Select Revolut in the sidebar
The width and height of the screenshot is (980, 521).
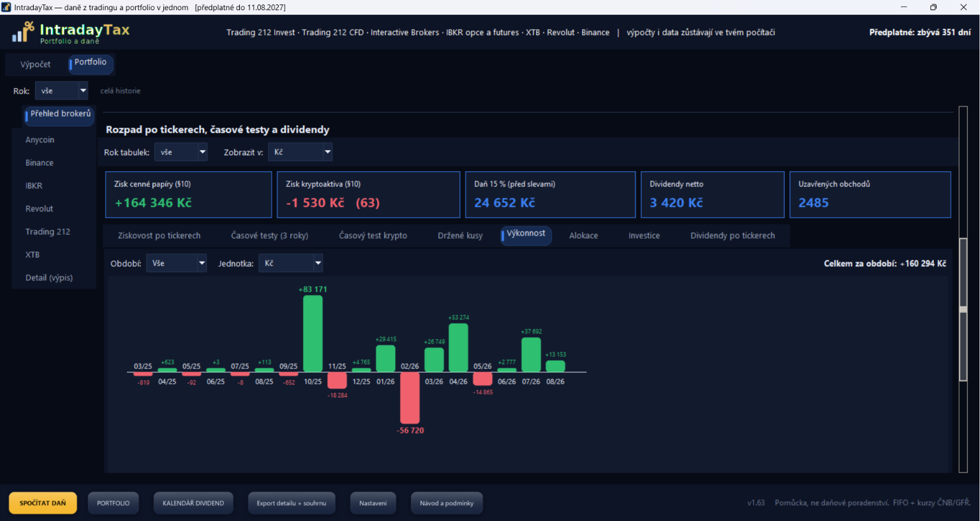pyautogui.click(x=39, y=209)
